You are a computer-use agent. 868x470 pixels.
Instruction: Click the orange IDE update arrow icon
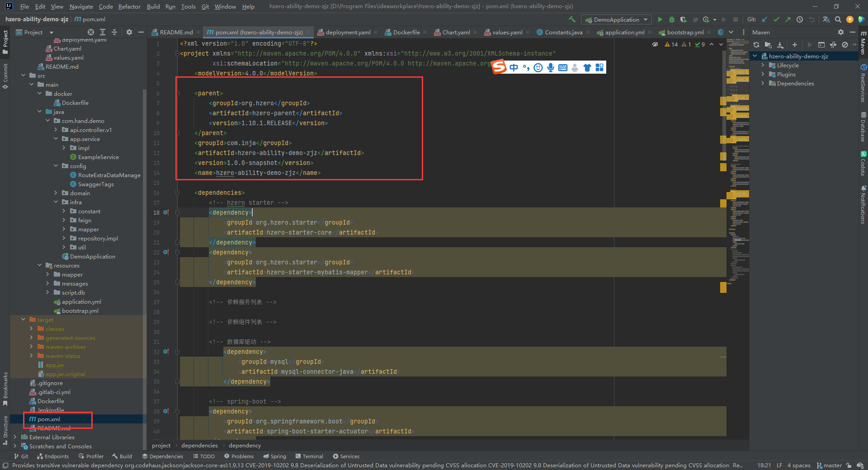(850, 19)
